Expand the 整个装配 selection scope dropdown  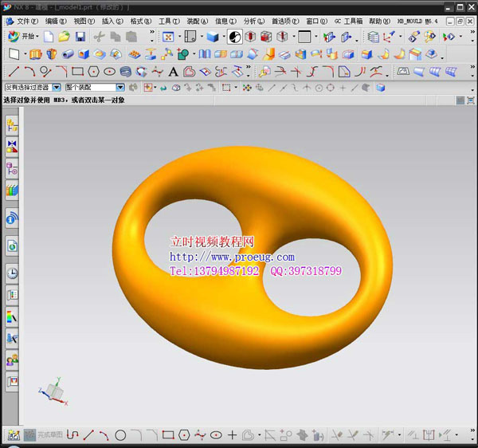tap(120, 88)
